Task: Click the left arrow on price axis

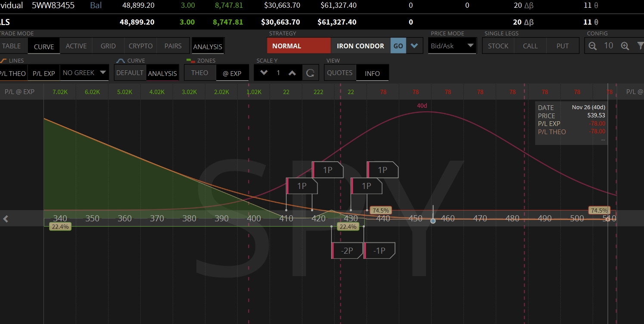Action: click(6, 219)
